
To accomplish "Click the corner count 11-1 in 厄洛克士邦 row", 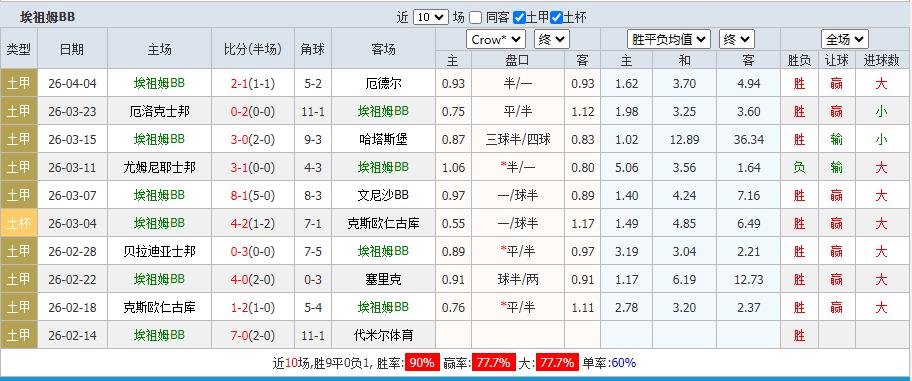I will click(313, 112).
